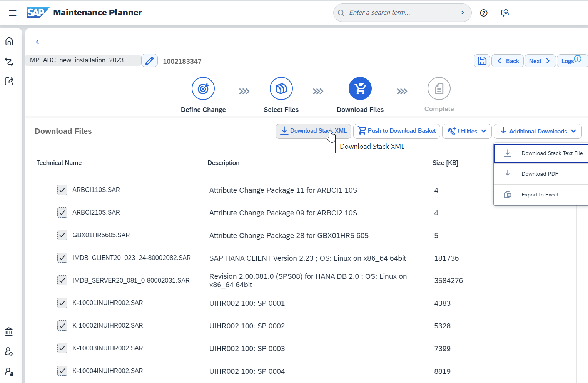
Task: Open the user lock sidebar icon
Action: click(9, 371)
